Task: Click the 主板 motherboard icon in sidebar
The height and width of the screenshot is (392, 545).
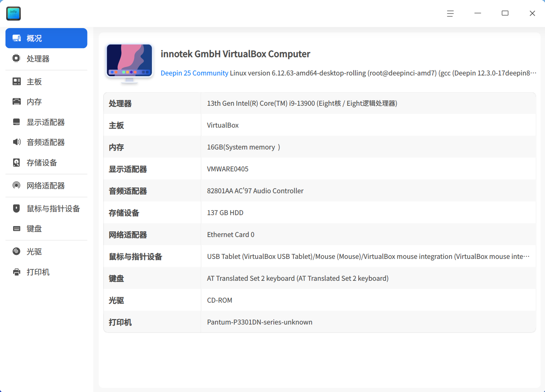Action: pyautogui.click(x=16, y=81)
